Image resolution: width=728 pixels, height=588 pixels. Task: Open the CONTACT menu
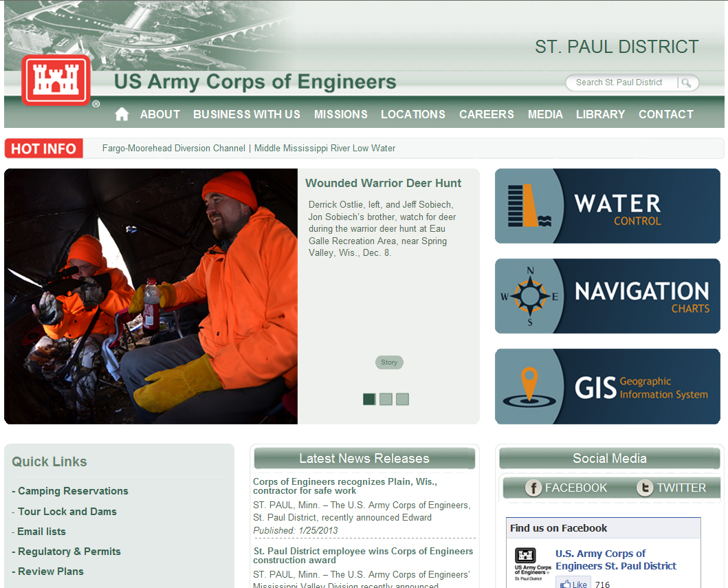pyautogui.click(x=665, y=114)
